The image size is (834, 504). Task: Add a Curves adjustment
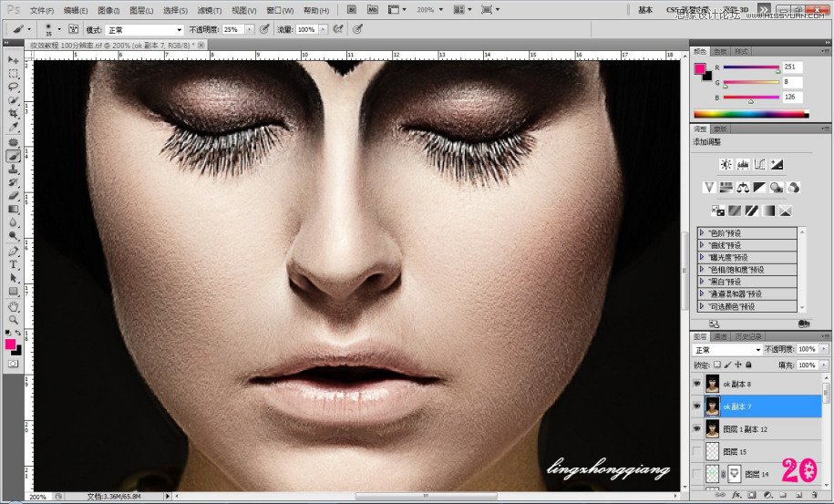pyautogui.click(x=759, y=164)
